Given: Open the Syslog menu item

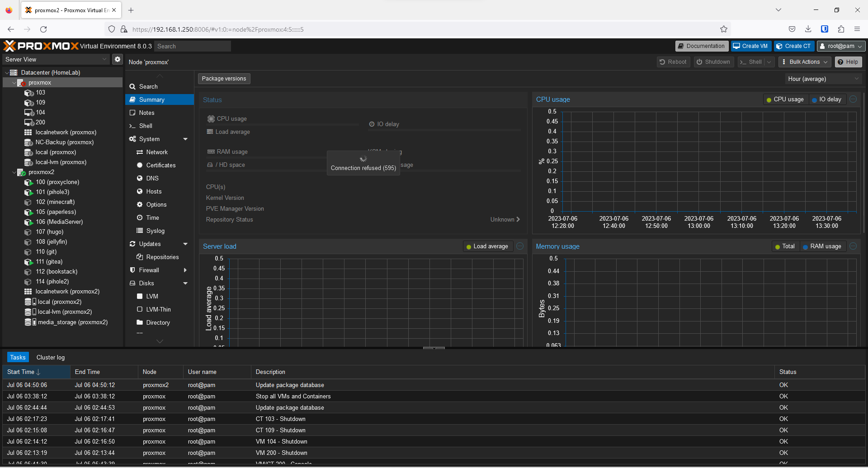Looking at the screenshot, I should pyautogui.click(x=155, y=231).
